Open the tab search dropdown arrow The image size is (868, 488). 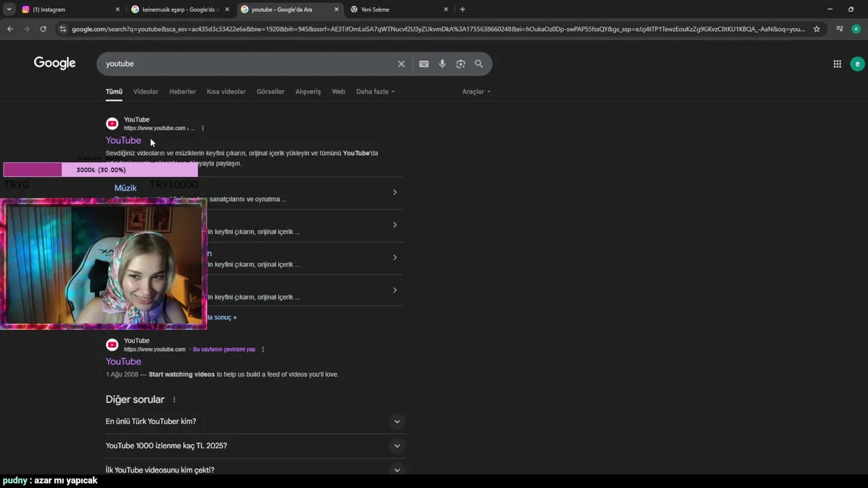pos(9,9)
